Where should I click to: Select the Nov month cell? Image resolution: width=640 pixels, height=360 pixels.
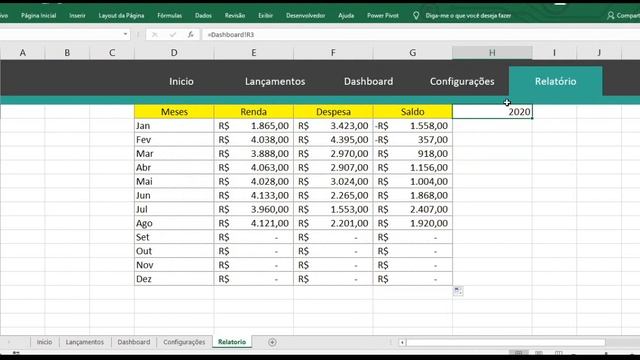point(174,265)
